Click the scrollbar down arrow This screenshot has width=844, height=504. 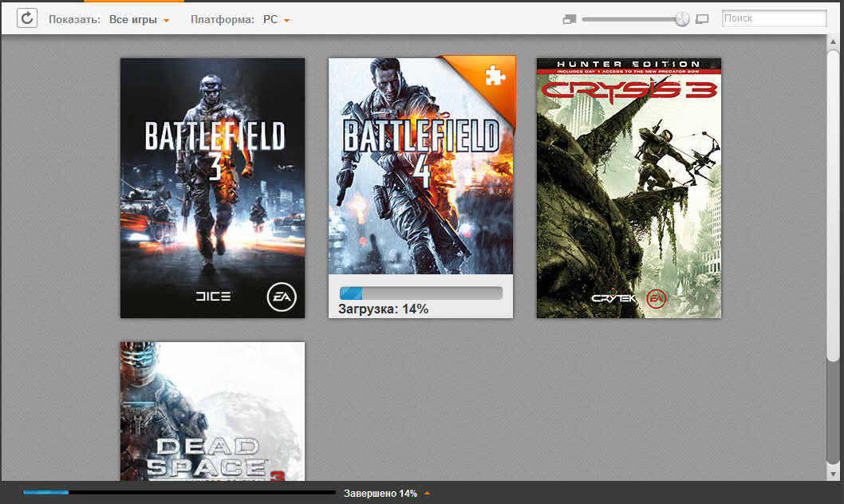834,474
